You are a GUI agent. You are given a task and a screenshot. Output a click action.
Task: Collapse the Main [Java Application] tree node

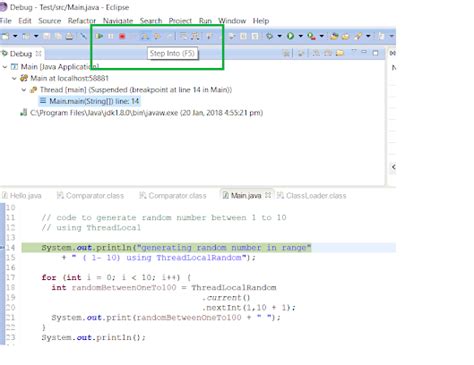(x=5, y=67)
